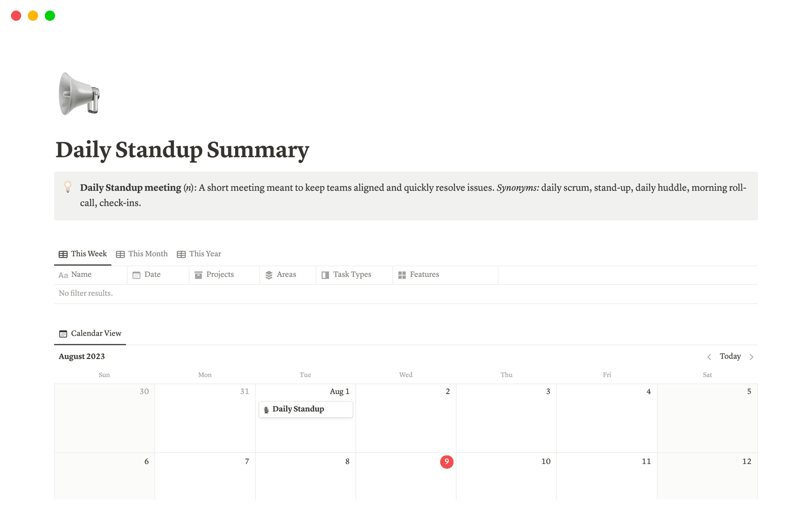
Task: Select the red highlighted date 9 badge
Action: click(x=447, y=462)
